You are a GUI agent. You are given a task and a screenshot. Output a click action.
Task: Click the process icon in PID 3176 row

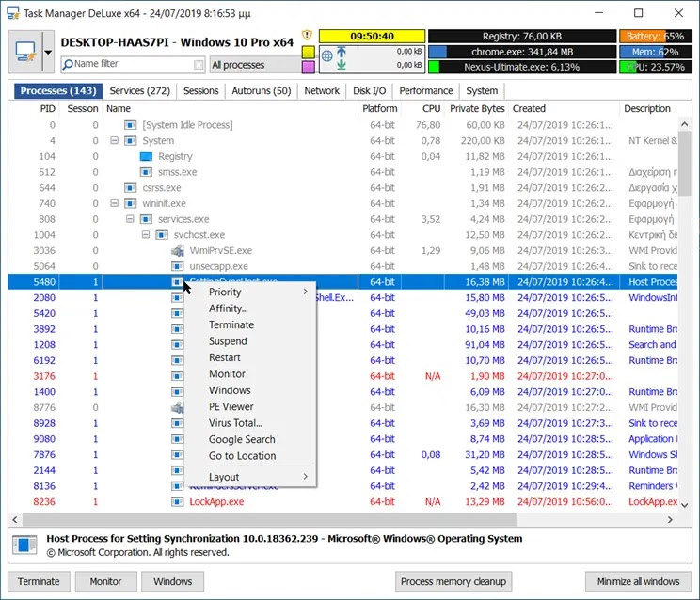178,376
